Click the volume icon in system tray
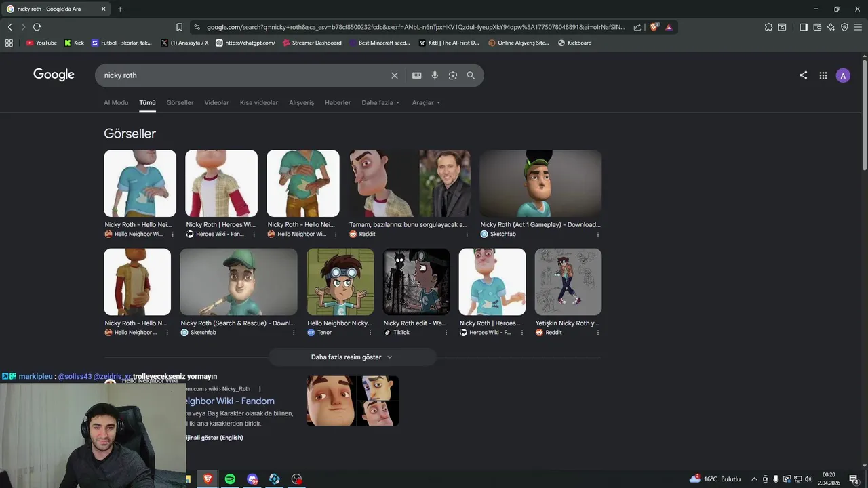This screenshot has height=488, width=868. point(808,479)
